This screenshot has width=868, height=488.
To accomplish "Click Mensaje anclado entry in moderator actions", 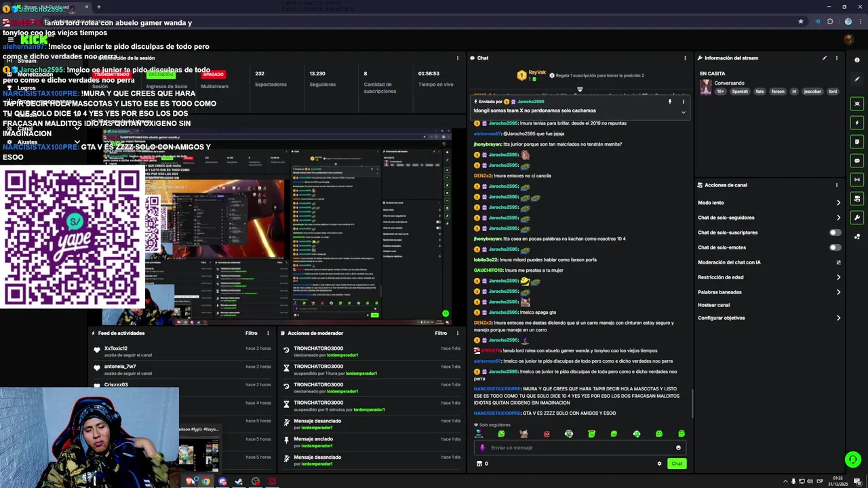I will 372,442.
